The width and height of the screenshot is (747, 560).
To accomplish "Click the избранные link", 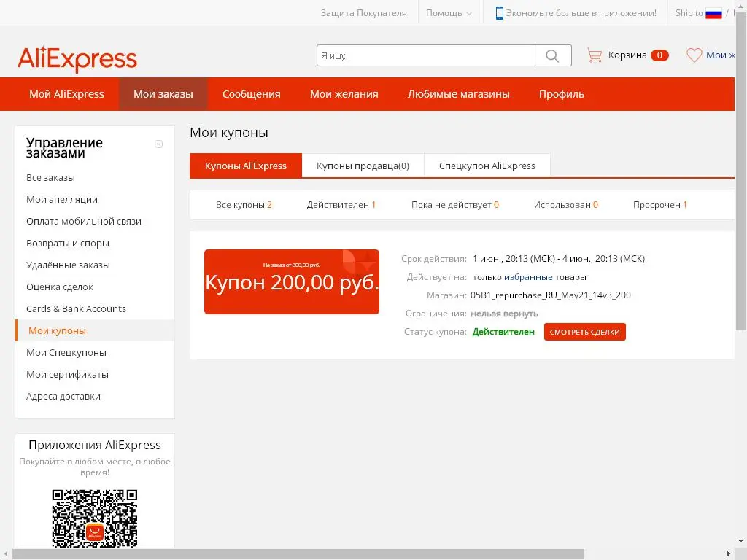I will [x=528, y=277].
